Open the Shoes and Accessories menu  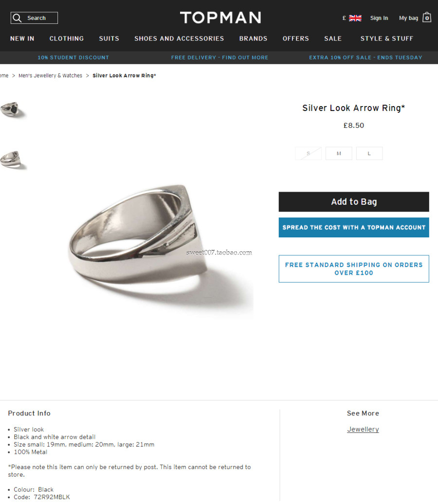(x=179, y=38)
